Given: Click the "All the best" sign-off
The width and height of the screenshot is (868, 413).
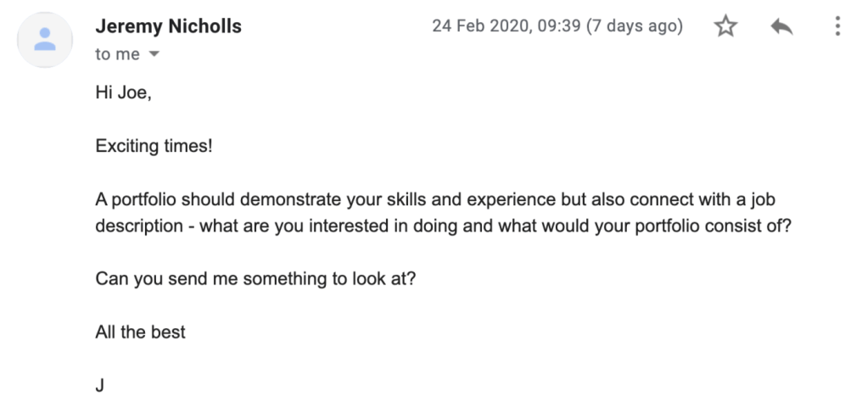Looking at the screenshot, I should 140,332.
